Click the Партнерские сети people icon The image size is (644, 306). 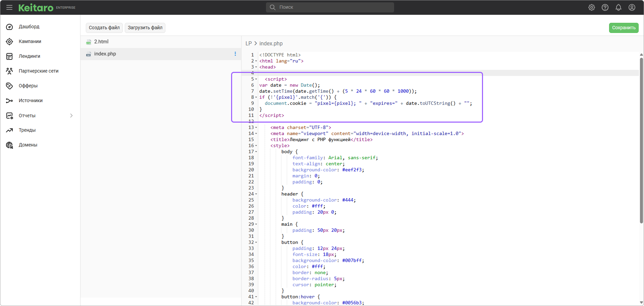9,71
